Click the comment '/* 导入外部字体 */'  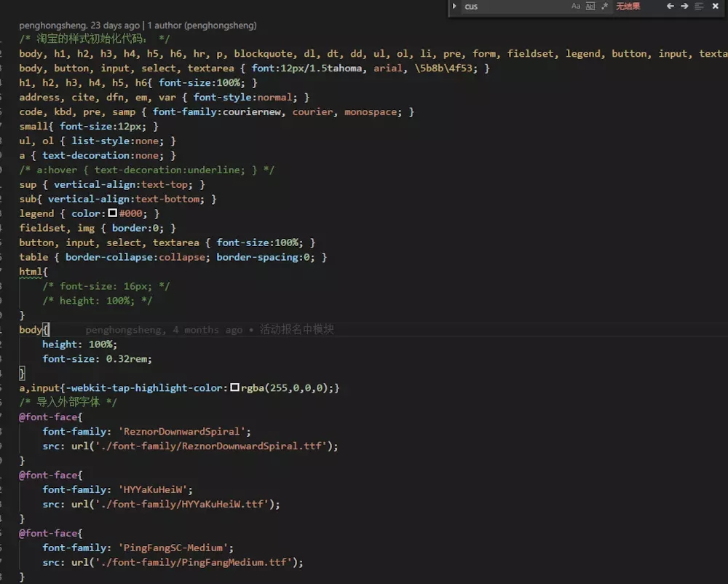[x=68, y=402]
